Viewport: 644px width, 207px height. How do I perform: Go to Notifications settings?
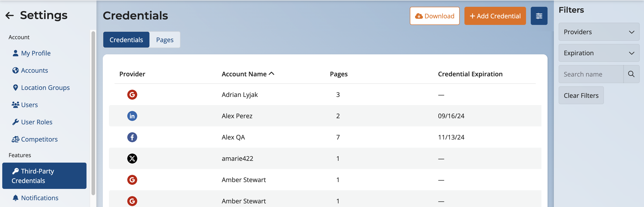[39, 198]
